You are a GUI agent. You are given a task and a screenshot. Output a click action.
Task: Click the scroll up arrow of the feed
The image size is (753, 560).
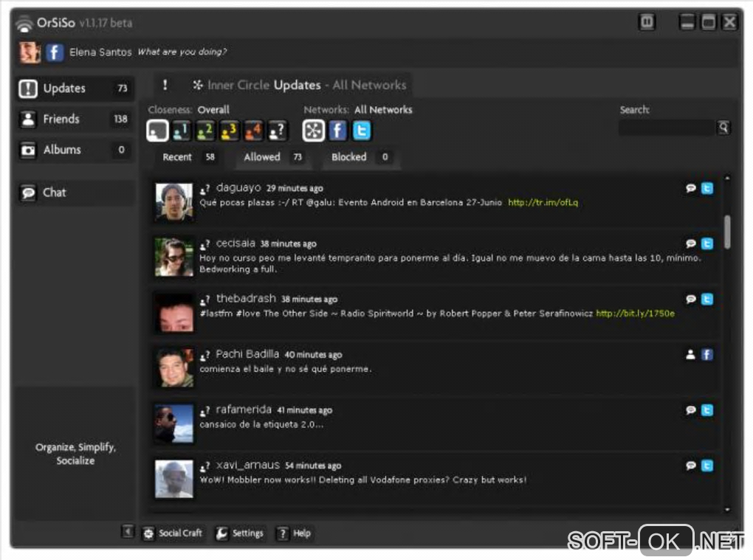pos(728,178)
